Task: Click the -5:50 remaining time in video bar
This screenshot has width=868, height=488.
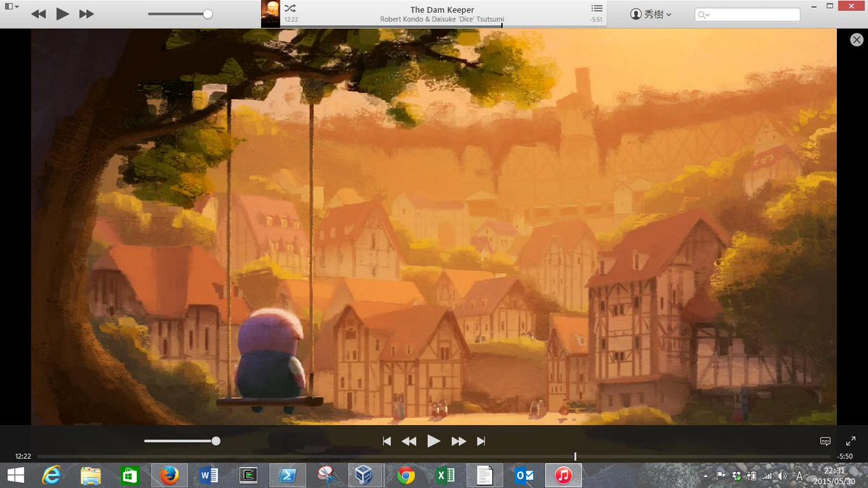Action: click(x=845, y=457)
